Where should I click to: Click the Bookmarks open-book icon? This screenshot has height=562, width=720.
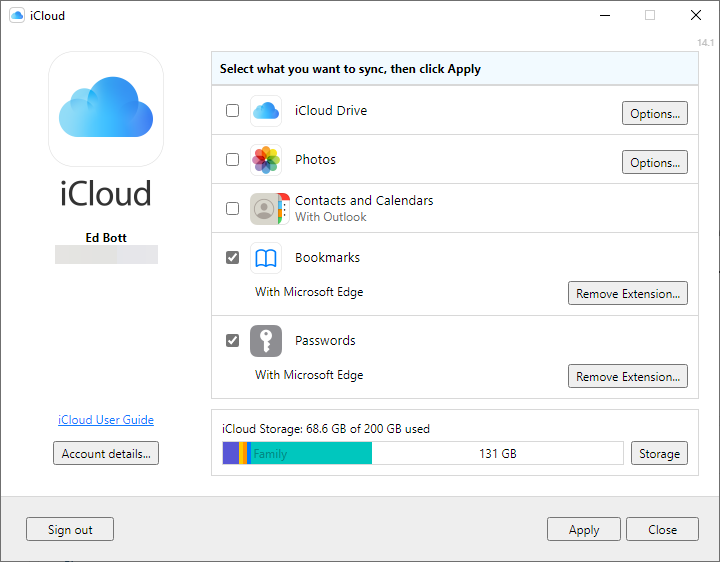(x=266, y=258)
